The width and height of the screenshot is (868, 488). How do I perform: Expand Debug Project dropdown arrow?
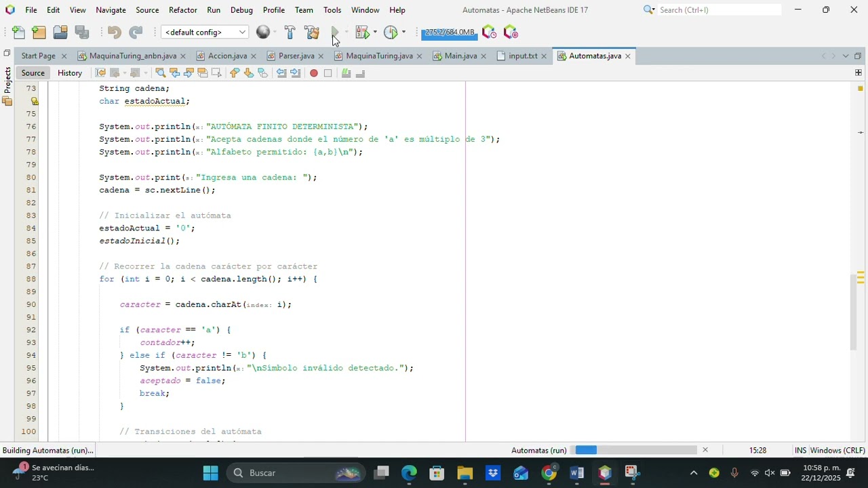375,32
